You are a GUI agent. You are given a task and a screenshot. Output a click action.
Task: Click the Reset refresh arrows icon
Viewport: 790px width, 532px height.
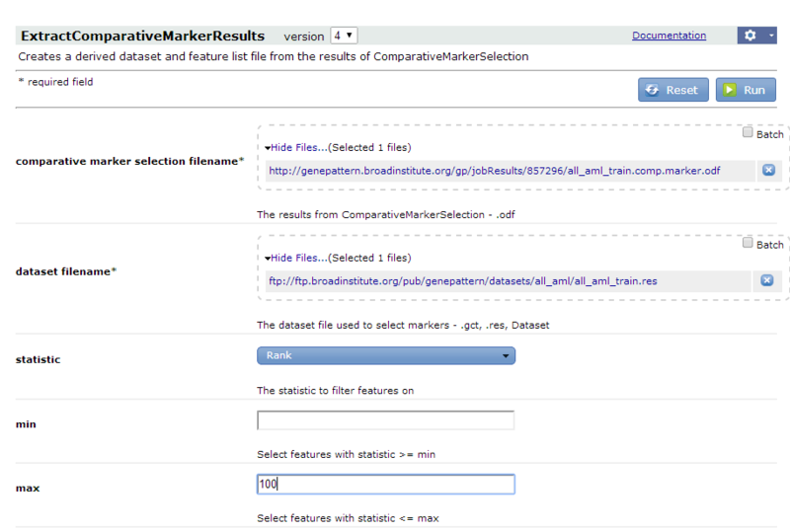click(652, 90)
